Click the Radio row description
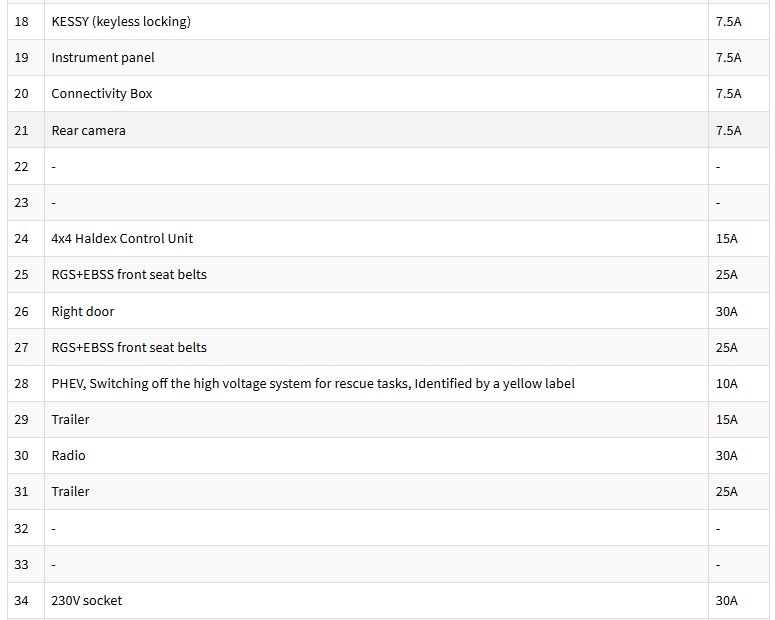Viewport: 775px width, 620px height. click(x=68, y=456)
